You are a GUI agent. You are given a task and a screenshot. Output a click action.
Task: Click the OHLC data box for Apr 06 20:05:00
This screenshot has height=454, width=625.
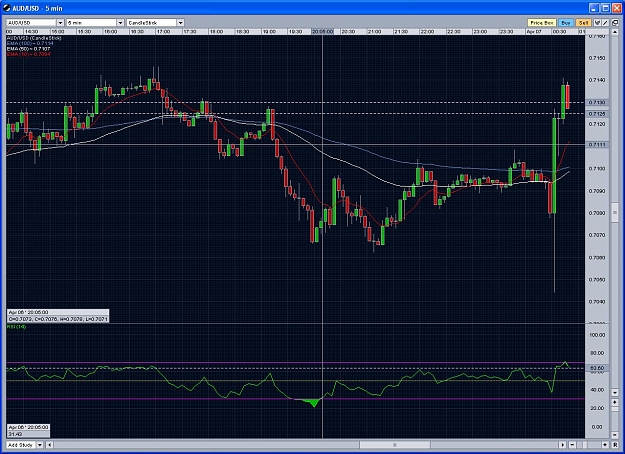pos(58,316)
